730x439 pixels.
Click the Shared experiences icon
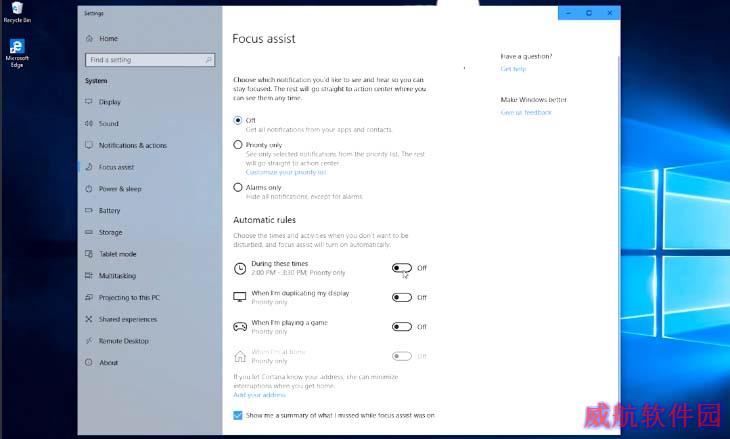[89, 319]
